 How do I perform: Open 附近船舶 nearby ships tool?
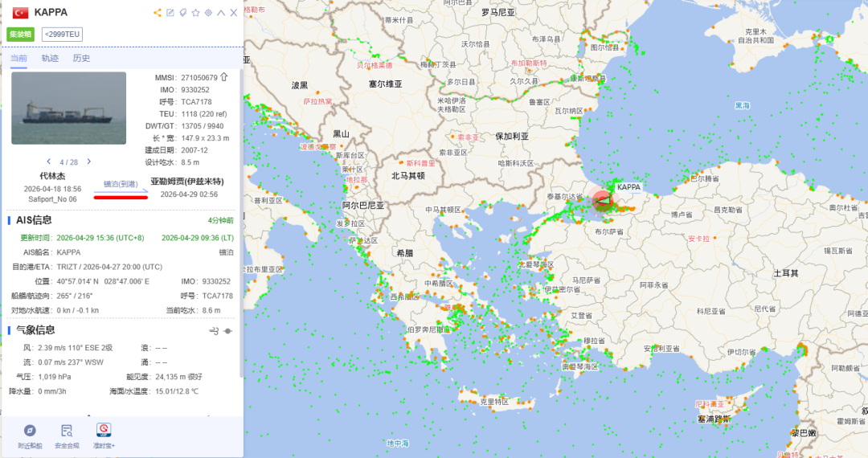[30, 435]
